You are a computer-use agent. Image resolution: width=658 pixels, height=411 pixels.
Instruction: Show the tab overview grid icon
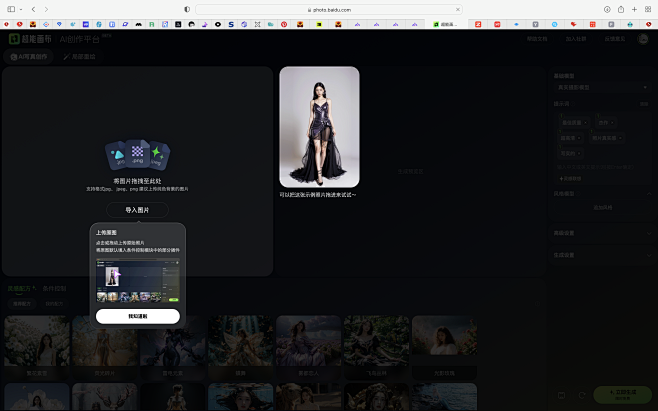[648, 9]
